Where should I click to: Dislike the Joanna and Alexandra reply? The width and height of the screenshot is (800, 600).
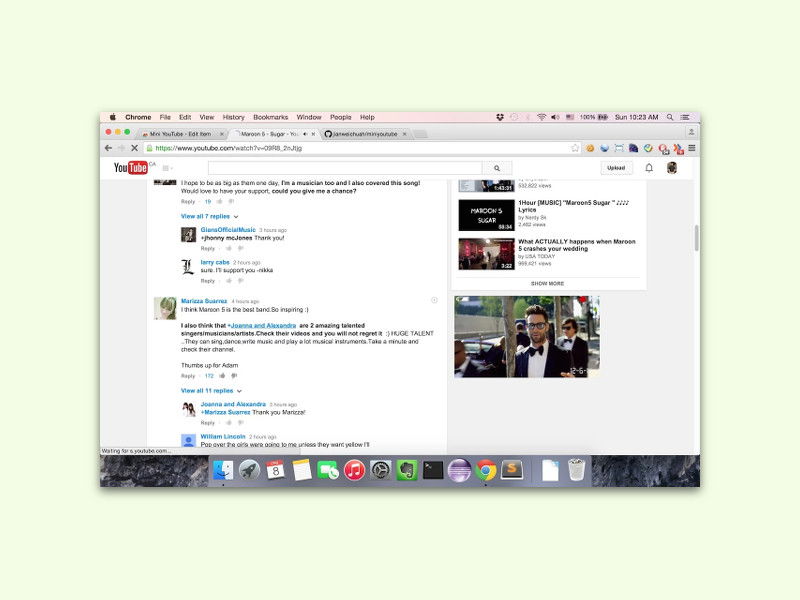241,423
